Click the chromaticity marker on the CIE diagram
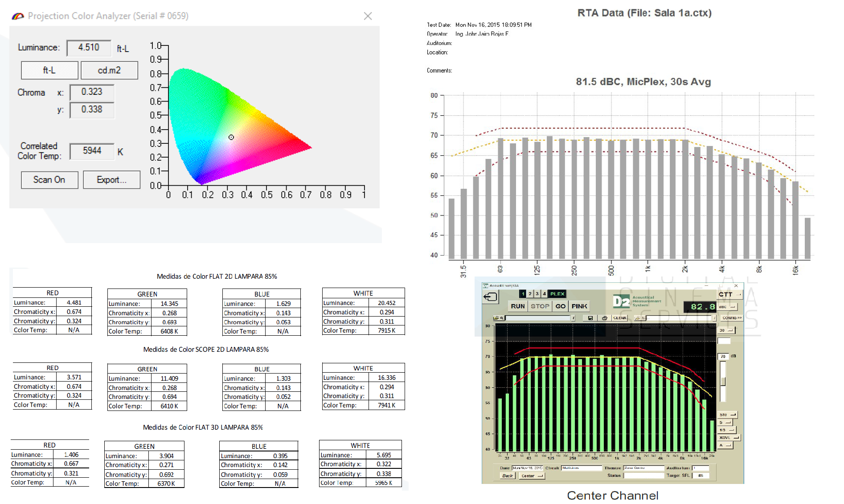The width and height of the screenshot is (844, 504). point(231,137)
